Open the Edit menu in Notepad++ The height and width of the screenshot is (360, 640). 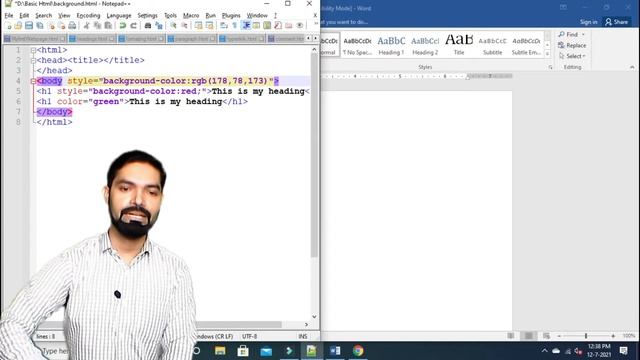[24, 16]
